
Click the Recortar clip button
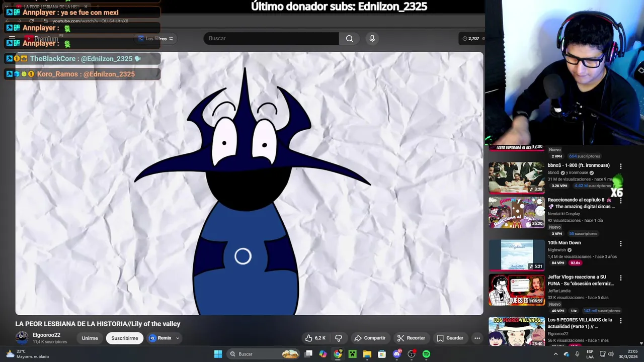click(411, 338)
